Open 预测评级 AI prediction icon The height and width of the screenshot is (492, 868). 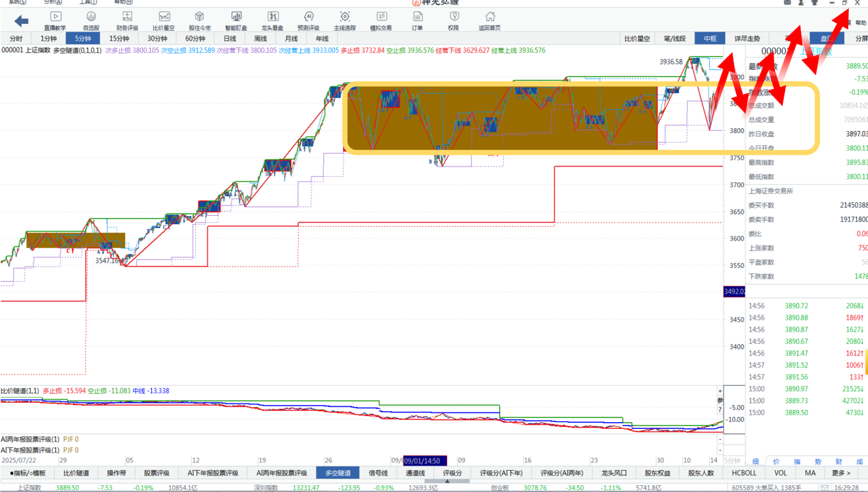tap(308, 21)
